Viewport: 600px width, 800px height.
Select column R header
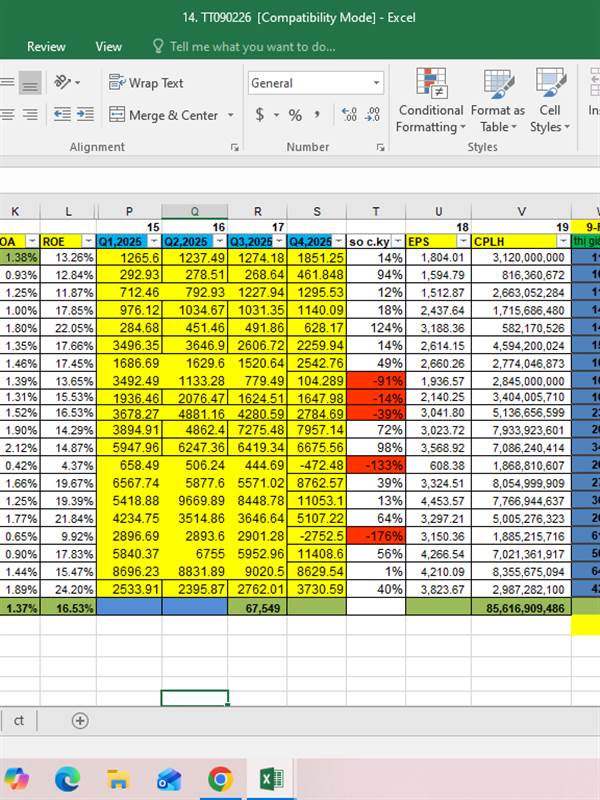[x=257, y=212]
